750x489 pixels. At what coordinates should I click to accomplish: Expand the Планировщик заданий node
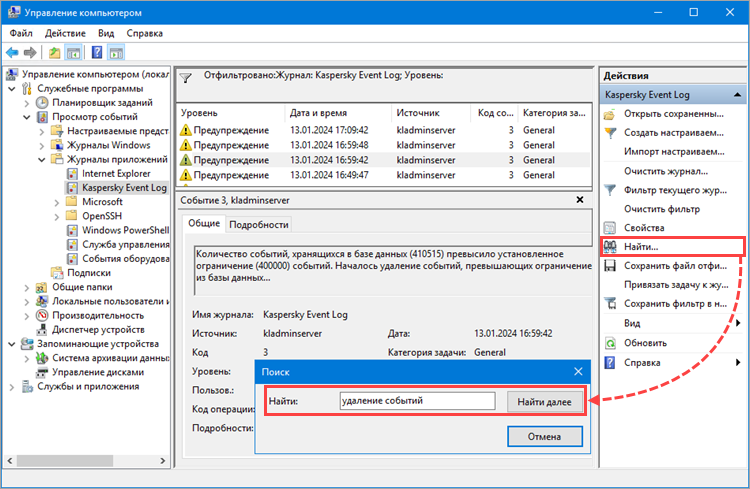[27, 103]
